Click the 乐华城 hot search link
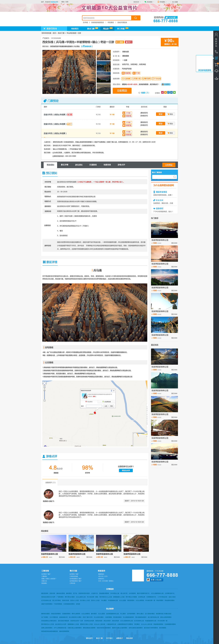Viewport: 219px width, 644px height. point(85,23)
